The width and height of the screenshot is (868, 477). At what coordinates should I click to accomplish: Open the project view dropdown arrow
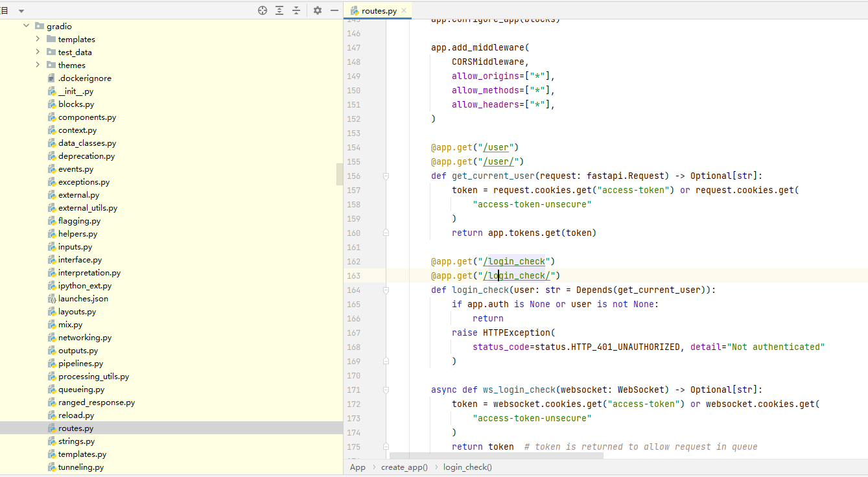(21, 11)
